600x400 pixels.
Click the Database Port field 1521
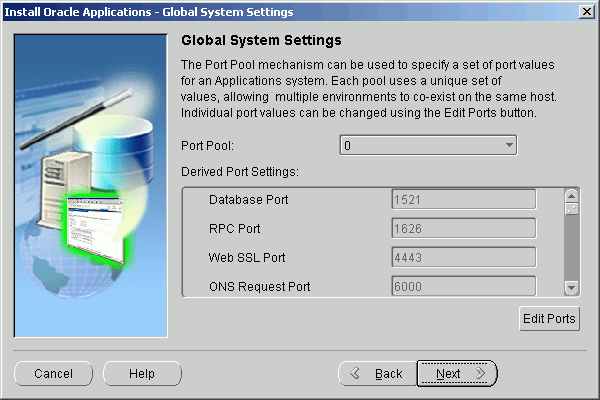(463, 199)
